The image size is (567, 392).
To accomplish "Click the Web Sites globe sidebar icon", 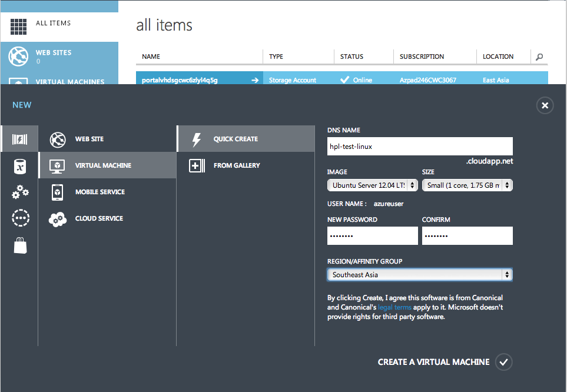I will coord(18,57).
